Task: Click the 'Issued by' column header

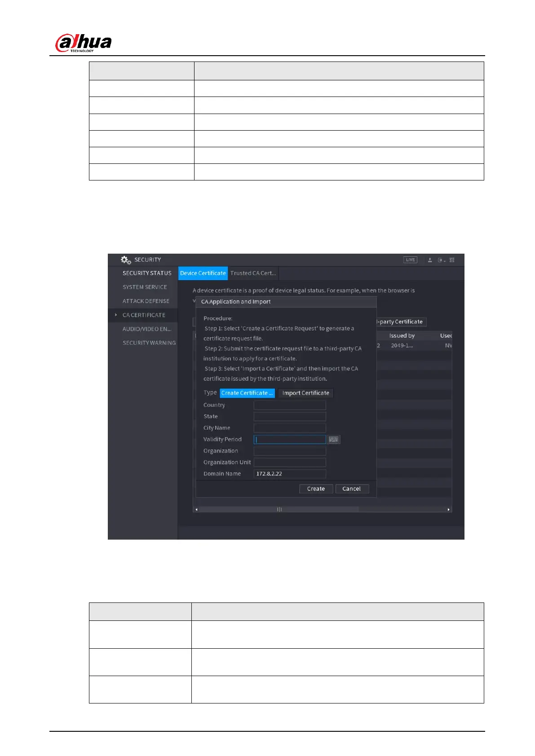Action: pos(402,336)
